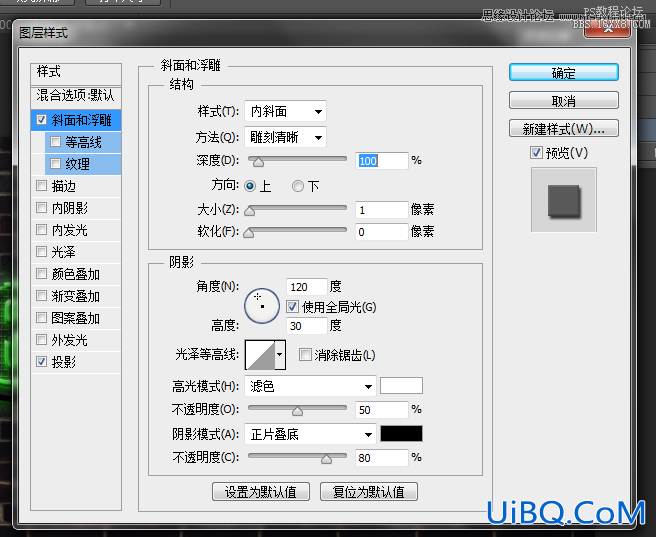Image resolution: width=656 pixels, height=537 pixels.
Task: Toggle the 斜面和浮雕 checkbox
Action: 41,120
